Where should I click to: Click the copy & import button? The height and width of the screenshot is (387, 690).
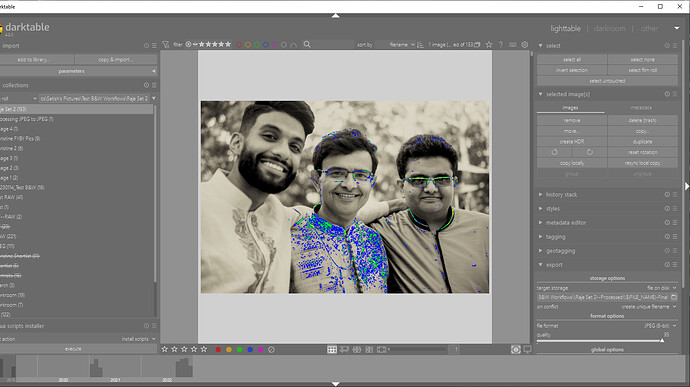point(116,59)
